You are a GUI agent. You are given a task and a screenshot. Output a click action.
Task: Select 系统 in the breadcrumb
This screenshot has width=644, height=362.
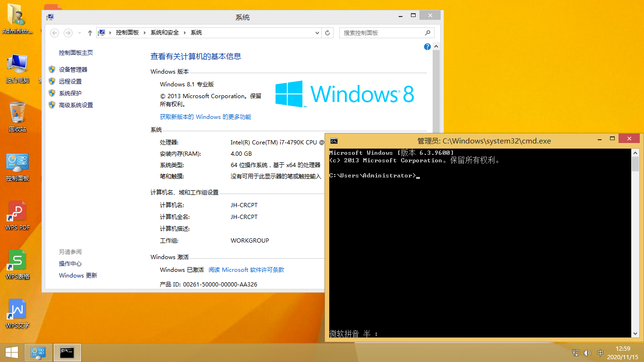196,33
